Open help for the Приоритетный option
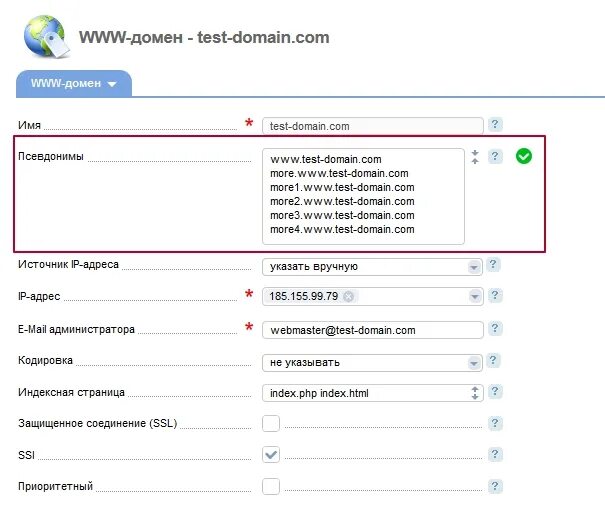Image resolution: width=605 pixels, height=506 pixels. pyautogui.click(x=495, y=486)
